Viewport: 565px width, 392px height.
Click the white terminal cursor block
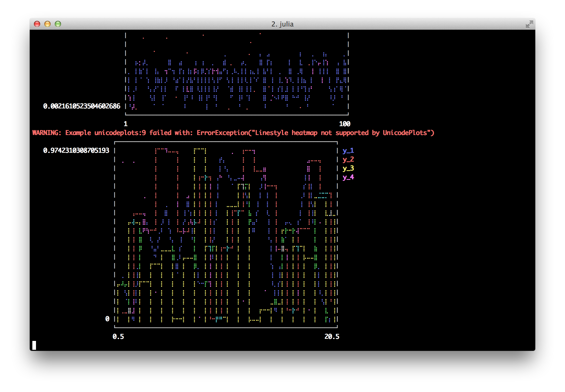(34, 345)
